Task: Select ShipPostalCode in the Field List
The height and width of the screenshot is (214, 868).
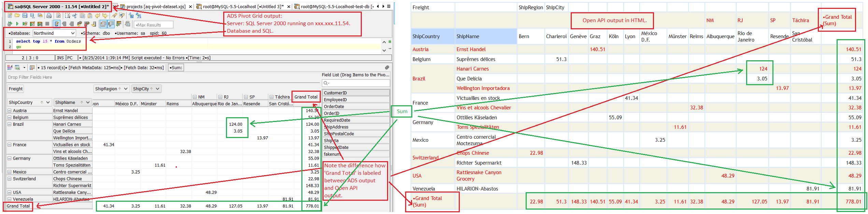Action: [356, 134]
